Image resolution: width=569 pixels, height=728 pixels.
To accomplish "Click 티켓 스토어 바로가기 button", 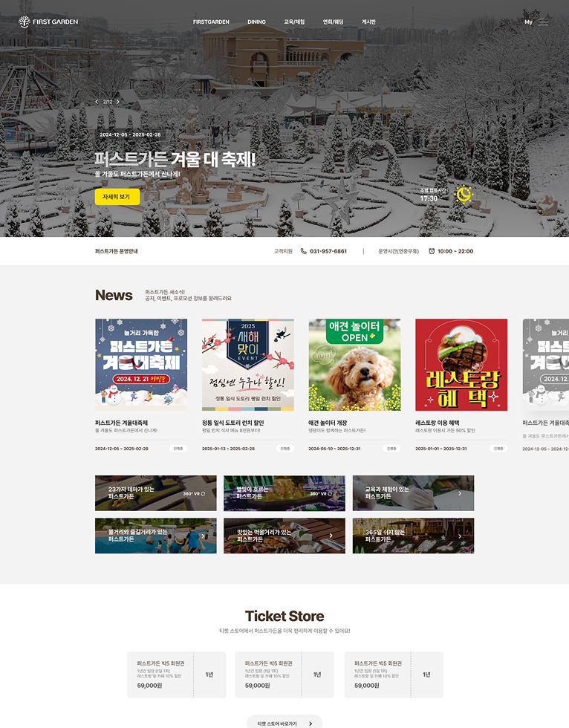I will point(284,723).
